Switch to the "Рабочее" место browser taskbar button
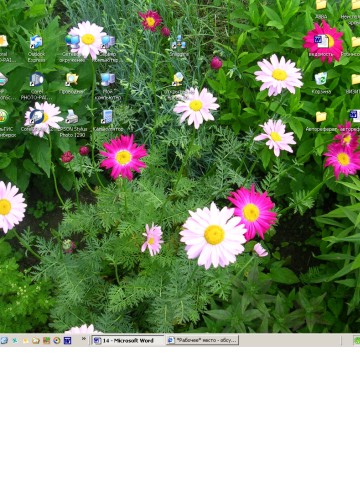The width and height of the screenshot is (360, 504). tap(202, 340)
